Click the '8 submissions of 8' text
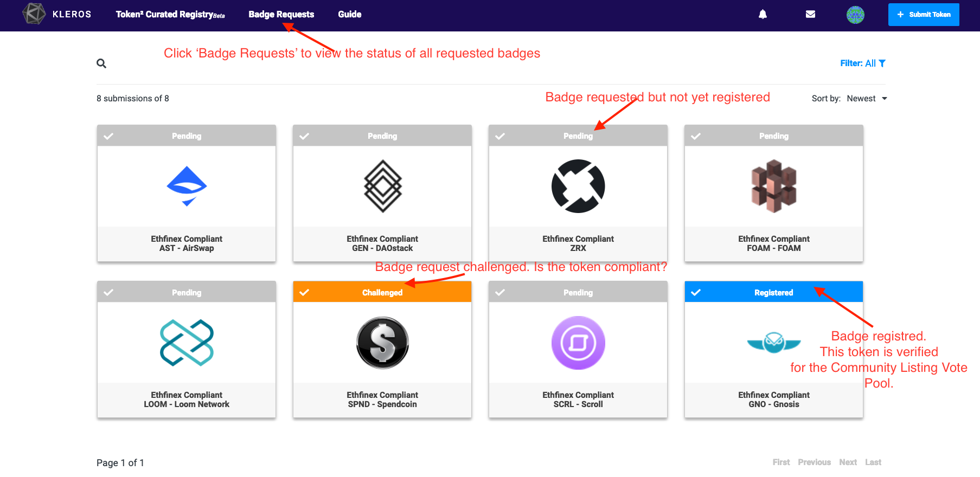Viewport: 980px width, 477px height. [x=133, y=99]
